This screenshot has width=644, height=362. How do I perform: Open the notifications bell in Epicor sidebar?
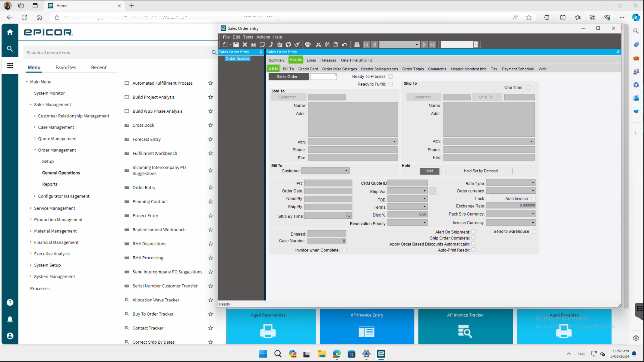[x=10, y=319]
